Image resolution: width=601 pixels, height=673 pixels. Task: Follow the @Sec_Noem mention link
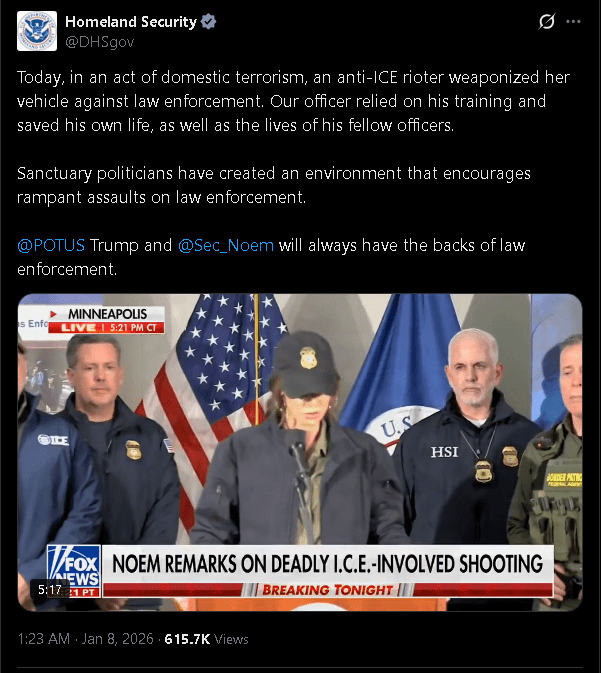(x=226, y=245)
